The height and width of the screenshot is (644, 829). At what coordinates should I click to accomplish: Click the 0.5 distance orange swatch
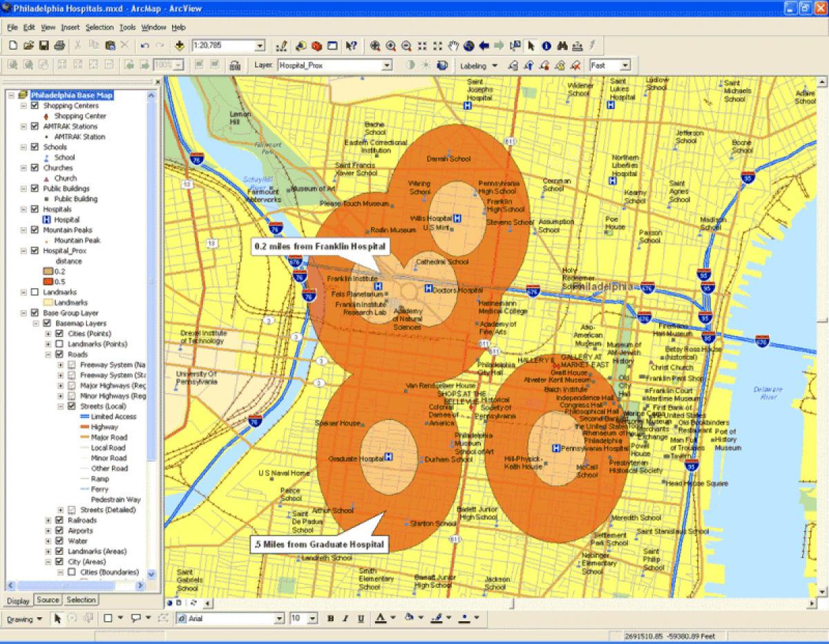[48, 282]
